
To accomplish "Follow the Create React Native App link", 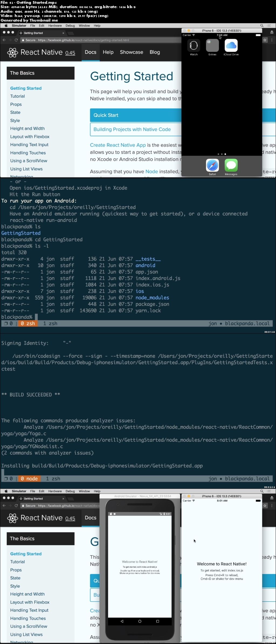I will coord(118,145).
